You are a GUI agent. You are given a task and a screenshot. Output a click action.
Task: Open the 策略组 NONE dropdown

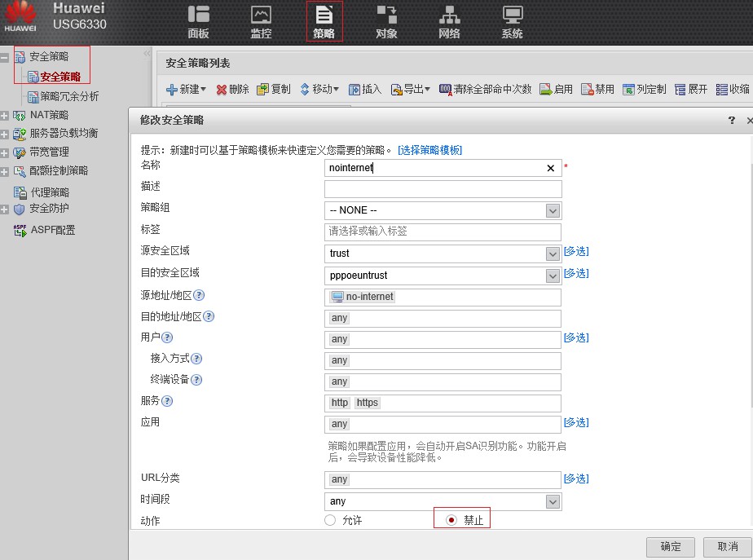click(553, 209)
